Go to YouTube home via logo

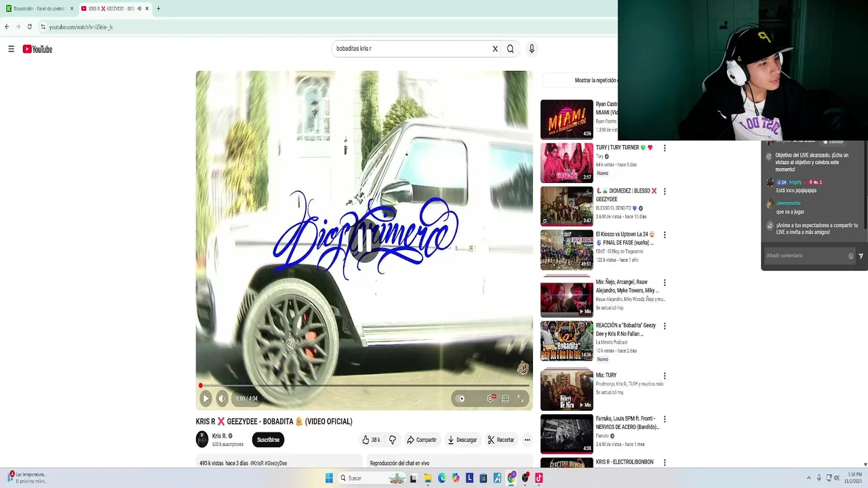[x=37, y=49]
